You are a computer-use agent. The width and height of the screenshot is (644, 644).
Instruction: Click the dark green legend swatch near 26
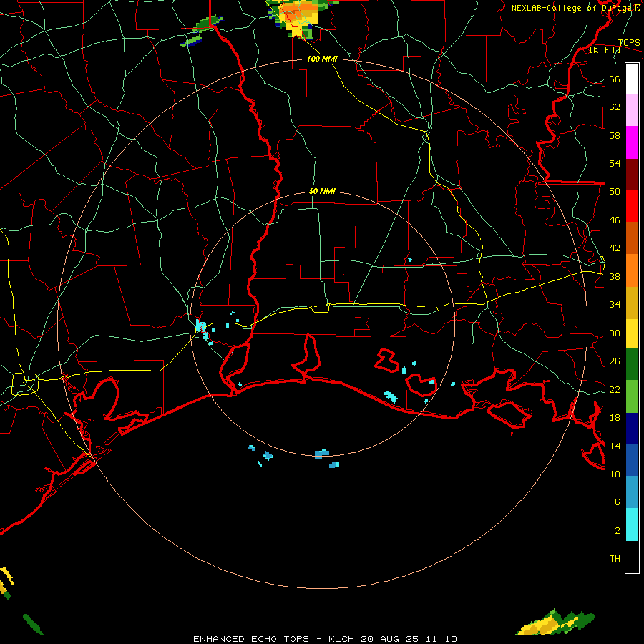[632, 364]
